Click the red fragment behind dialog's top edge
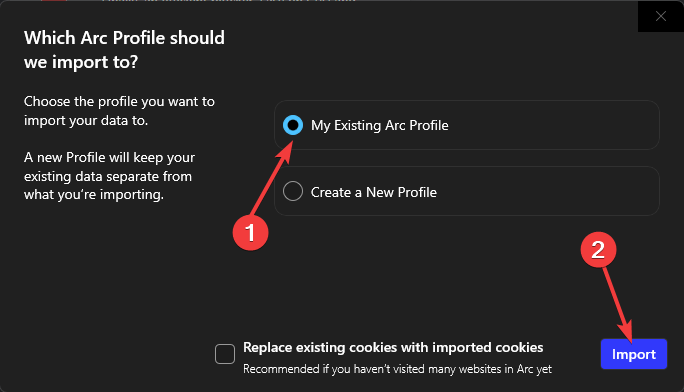 (x=54, y=1)
